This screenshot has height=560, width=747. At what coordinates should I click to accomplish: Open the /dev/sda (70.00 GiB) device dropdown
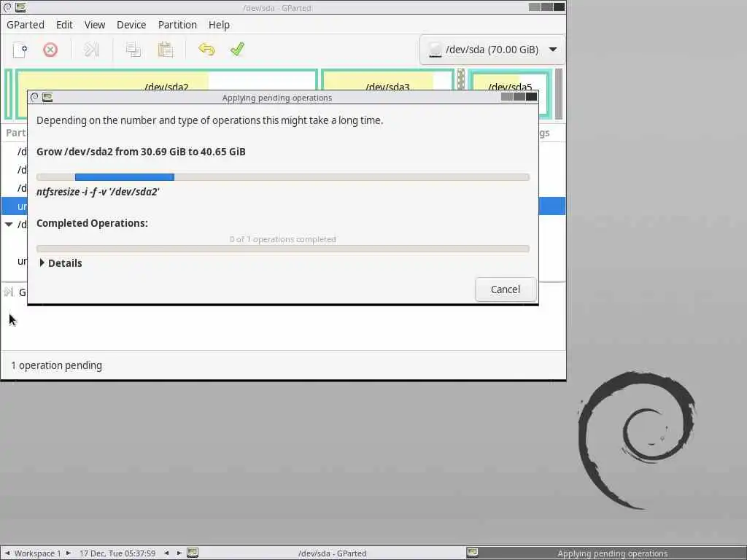[x=492, y=50]
